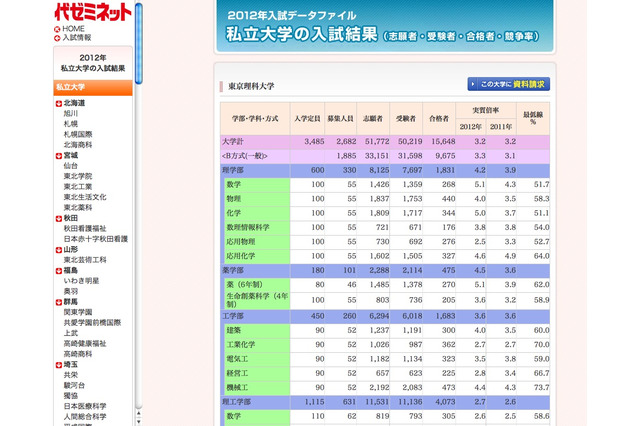The width and height of the screenshot is (640, 426).
Task: Open the 代ゼミネット logo
Action: pos(93,12)
